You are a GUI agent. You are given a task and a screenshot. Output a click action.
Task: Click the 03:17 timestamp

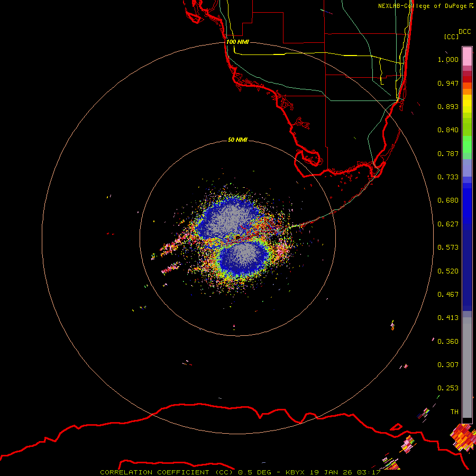pos(369,472)
